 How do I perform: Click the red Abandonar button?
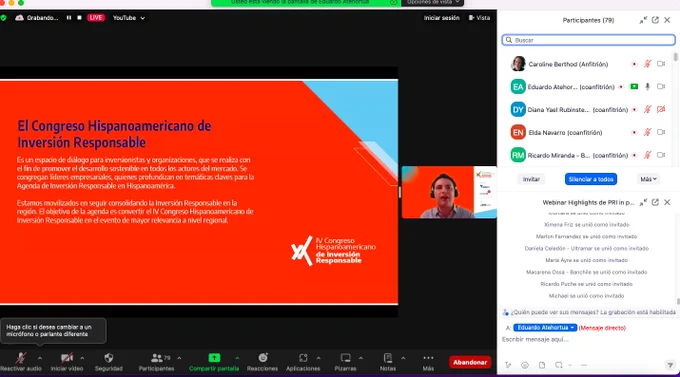(470, 362)
